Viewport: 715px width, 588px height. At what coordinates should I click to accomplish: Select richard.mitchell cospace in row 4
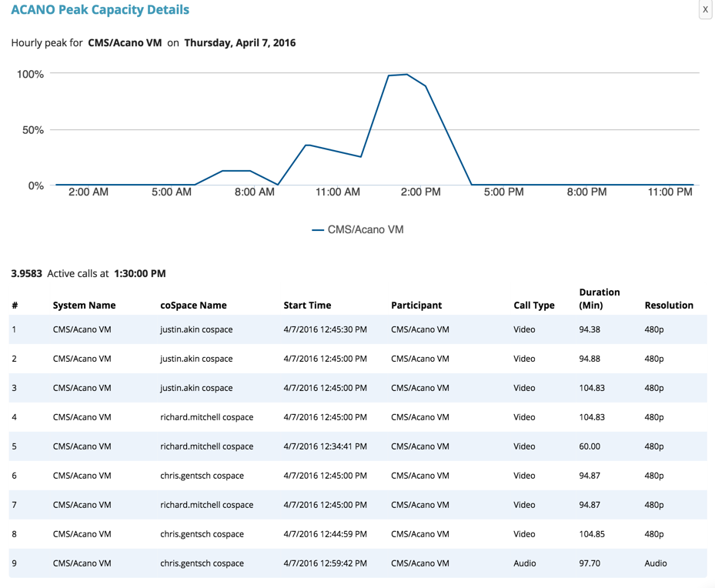click(206, 417)
